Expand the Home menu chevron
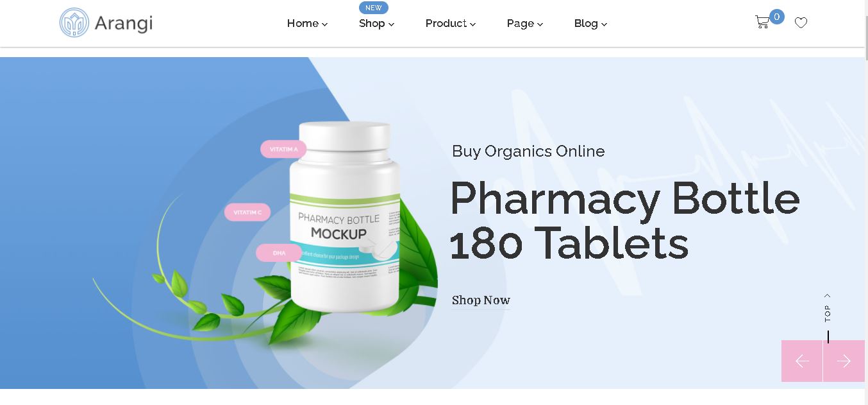The width and height of the screenshot is (868, 405). coord(325,24)
